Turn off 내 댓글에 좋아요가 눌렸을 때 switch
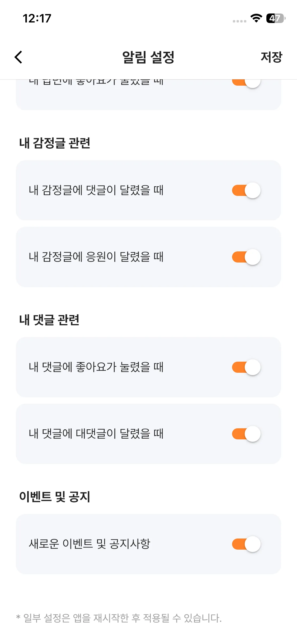The width and height of the screenshot is (297, 644). (246, 367)
